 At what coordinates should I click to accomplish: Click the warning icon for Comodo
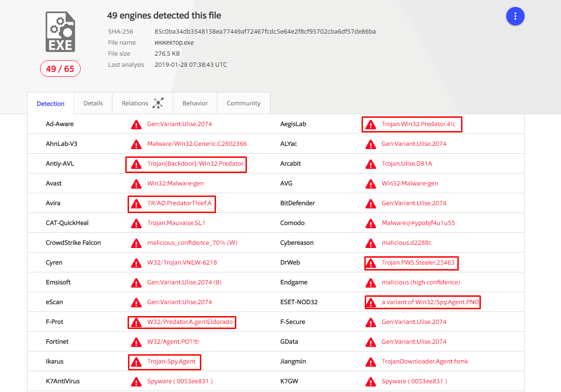coord(370,223)
